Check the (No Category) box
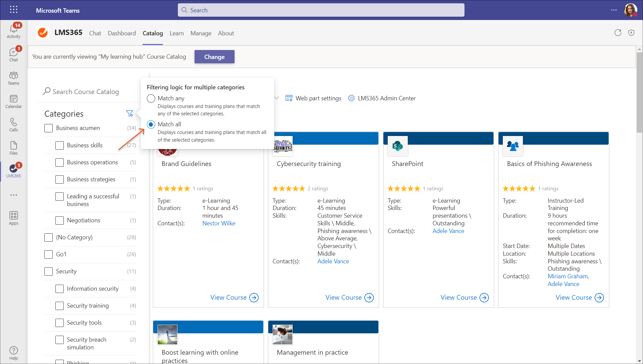The width and height of the screenshot is (643, 364). 49,237
